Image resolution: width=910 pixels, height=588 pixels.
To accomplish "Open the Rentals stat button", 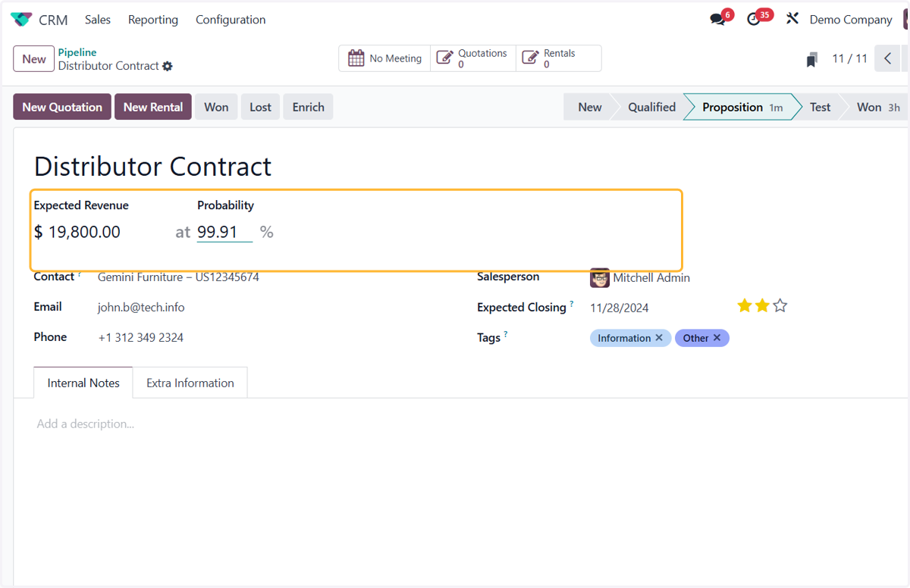I will 558,58.
